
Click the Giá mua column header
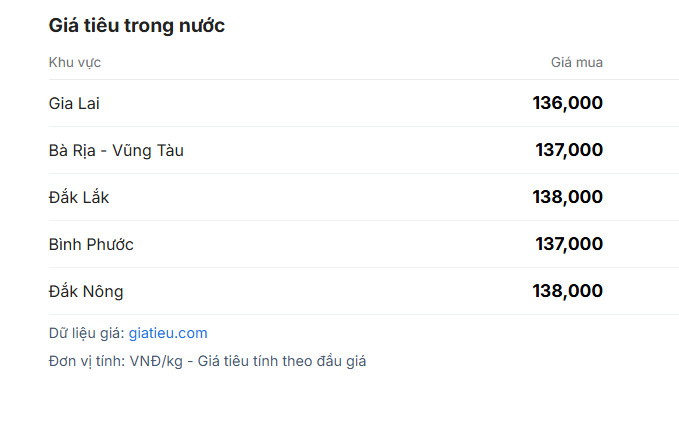tap(576, 62)
